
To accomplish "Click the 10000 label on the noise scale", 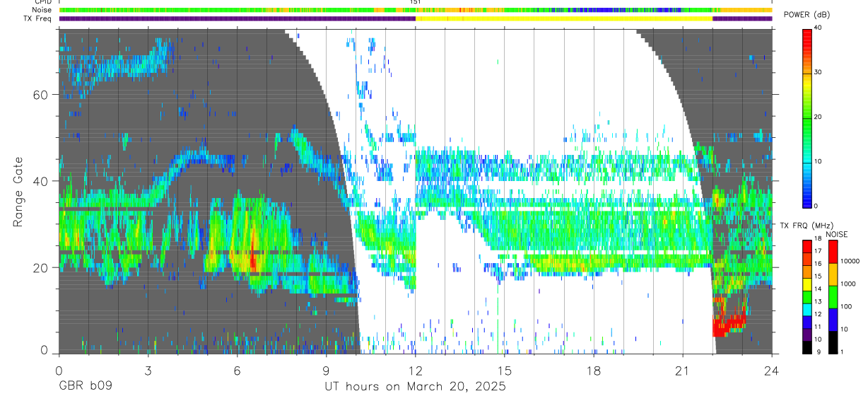I will point(850,261).
